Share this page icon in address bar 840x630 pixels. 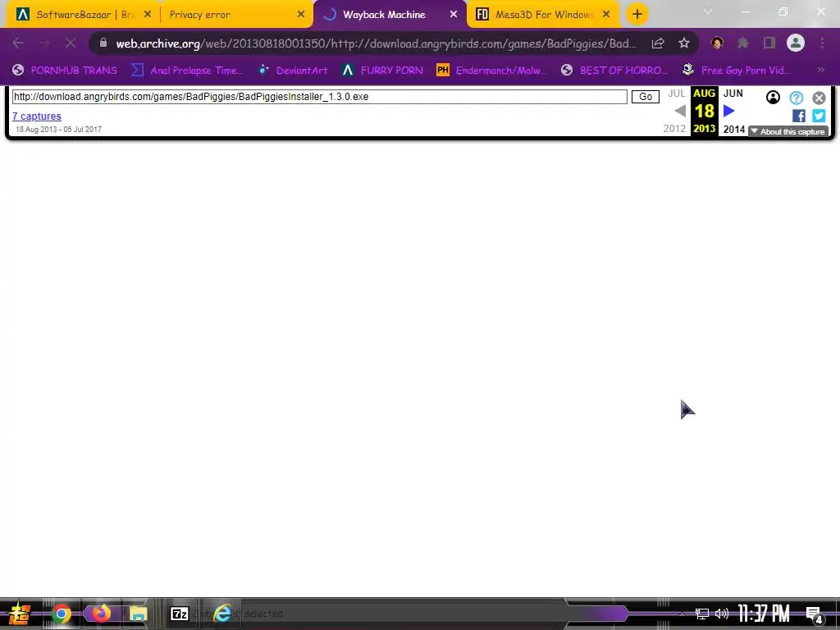click(x=658, y=43)
